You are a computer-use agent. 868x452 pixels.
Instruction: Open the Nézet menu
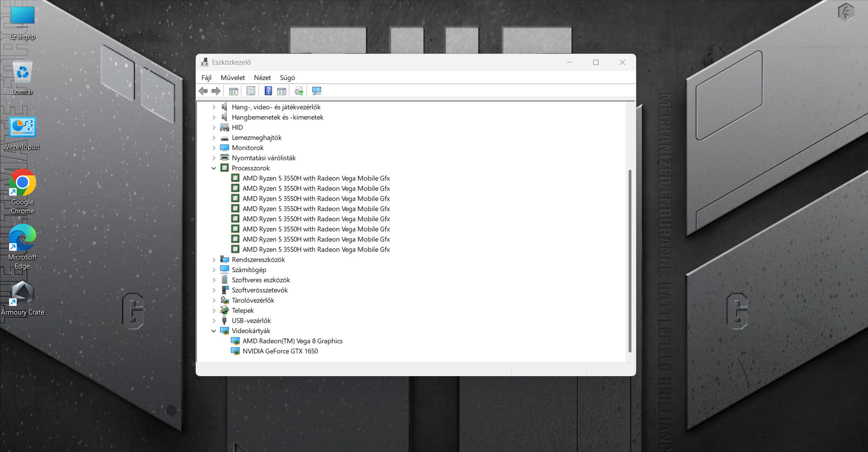[x=262, y=78]
